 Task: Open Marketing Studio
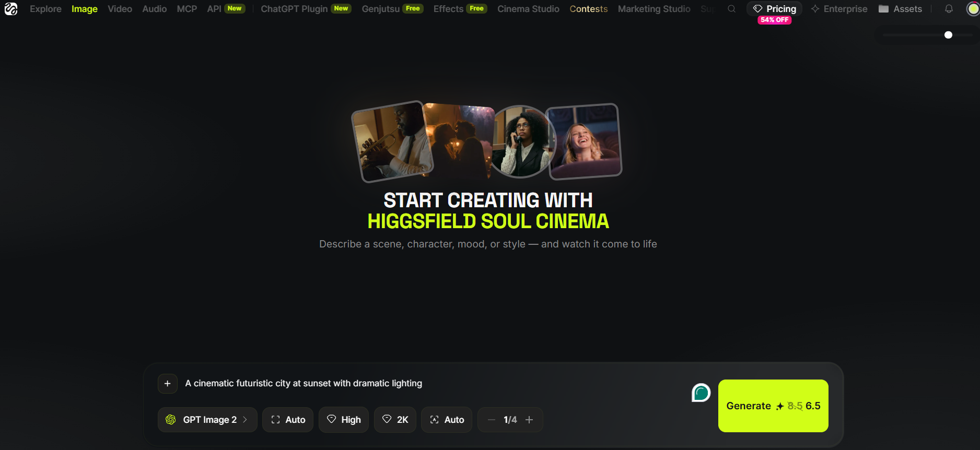click(x=654, y=9)
